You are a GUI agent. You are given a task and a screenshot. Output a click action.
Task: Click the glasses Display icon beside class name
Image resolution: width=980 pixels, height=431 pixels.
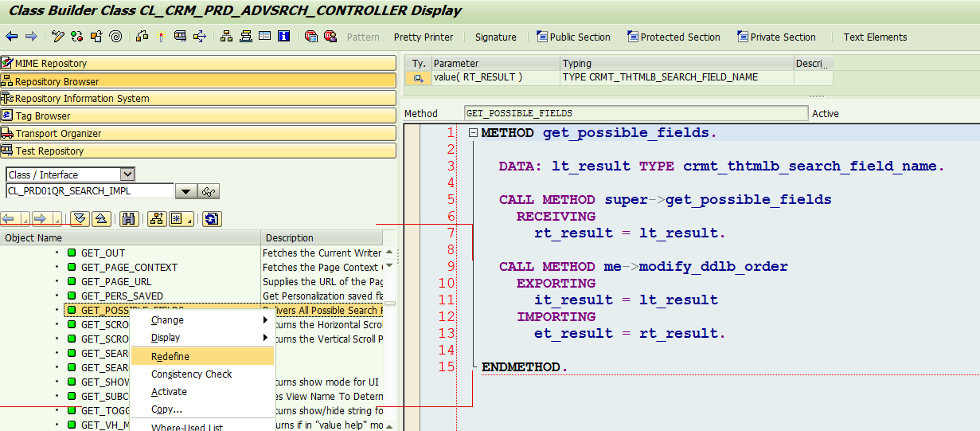(209, 192)
